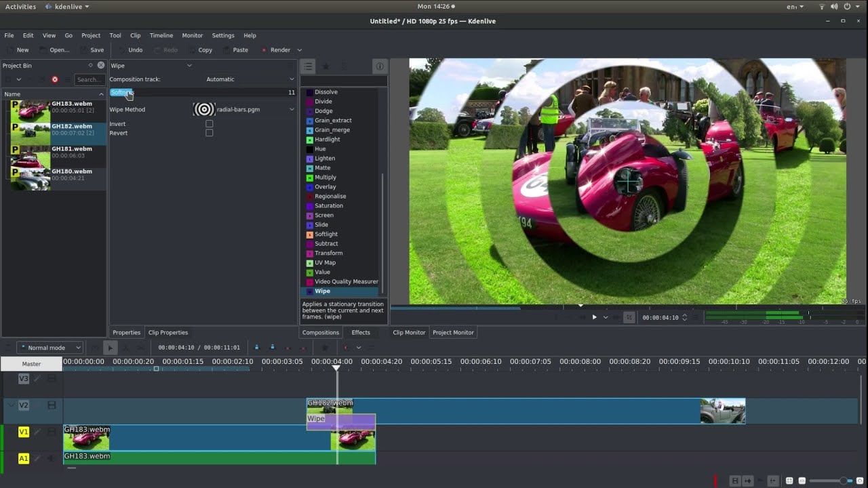Open the play options dropdown in monitor
Screen dimensions: 868x488
pyautogui.click(x=606, y=317)
